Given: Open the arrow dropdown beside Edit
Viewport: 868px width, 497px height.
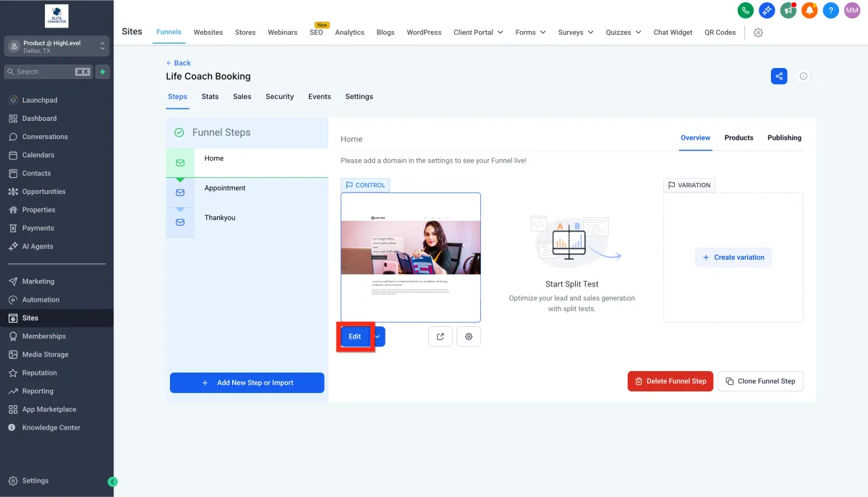Looking at the screenshot, I should click(378, 336).
